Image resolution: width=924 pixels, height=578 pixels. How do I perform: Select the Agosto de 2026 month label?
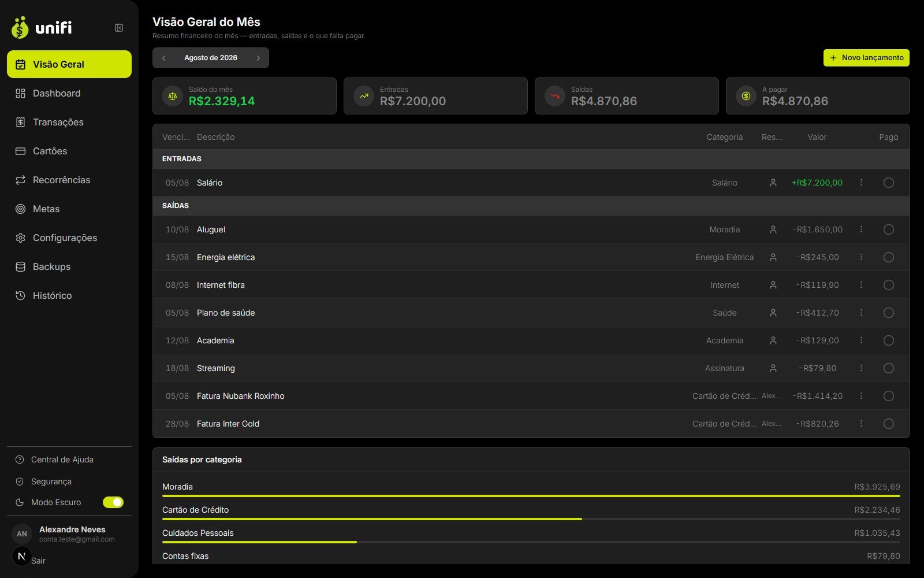[211, 58]
